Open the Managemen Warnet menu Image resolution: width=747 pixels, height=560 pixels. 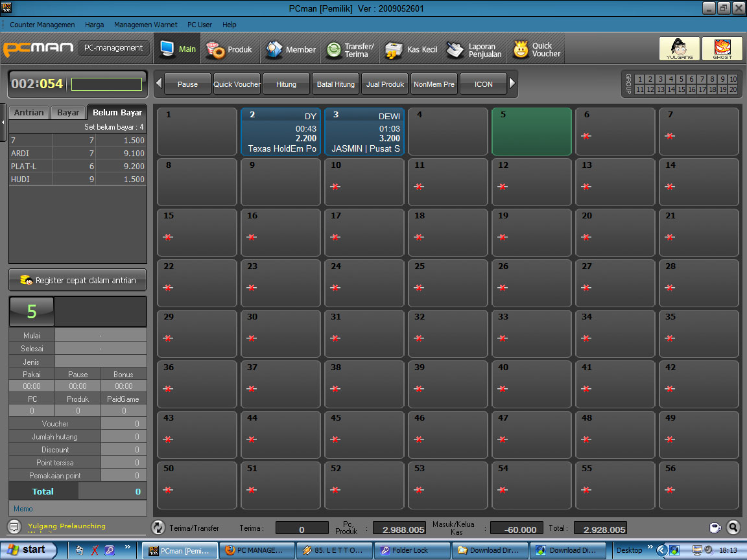click(x=145, y=24)
